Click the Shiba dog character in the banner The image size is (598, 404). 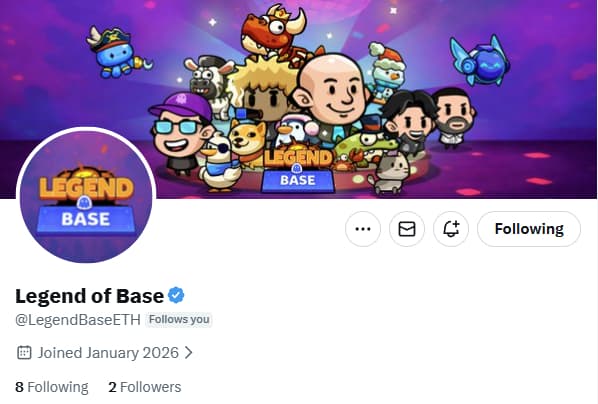[x=250, y=143]
